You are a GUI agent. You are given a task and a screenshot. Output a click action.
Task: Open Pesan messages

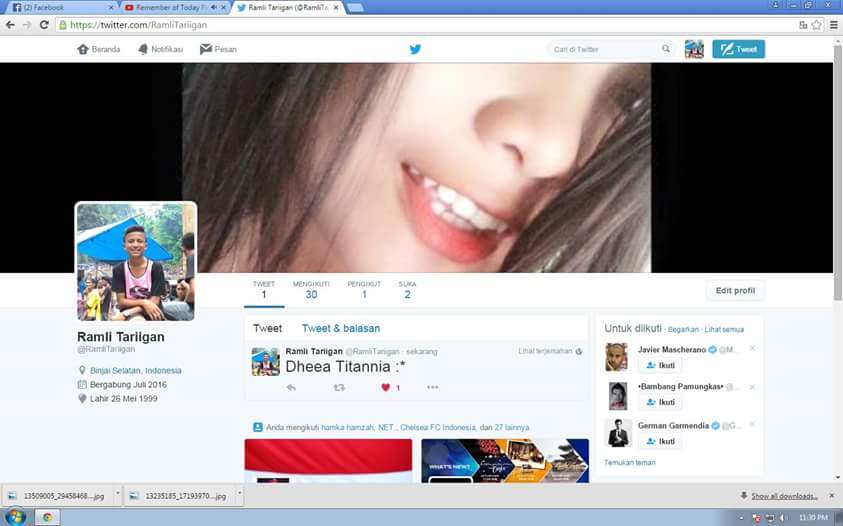coord(218,49)
